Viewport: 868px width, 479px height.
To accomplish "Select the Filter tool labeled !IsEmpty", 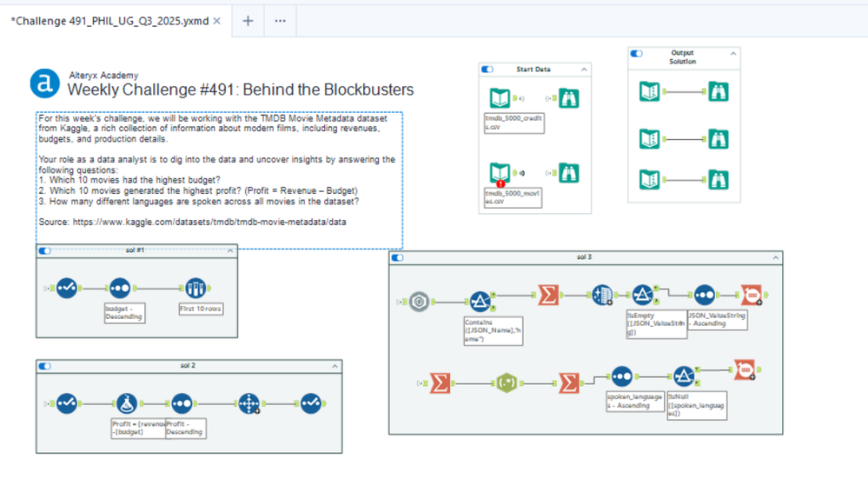I will click(x=643, y=296).
